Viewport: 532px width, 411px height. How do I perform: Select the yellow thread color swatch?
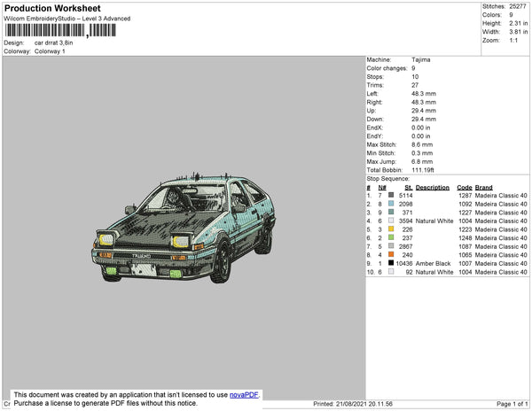[x=391, y=229]
